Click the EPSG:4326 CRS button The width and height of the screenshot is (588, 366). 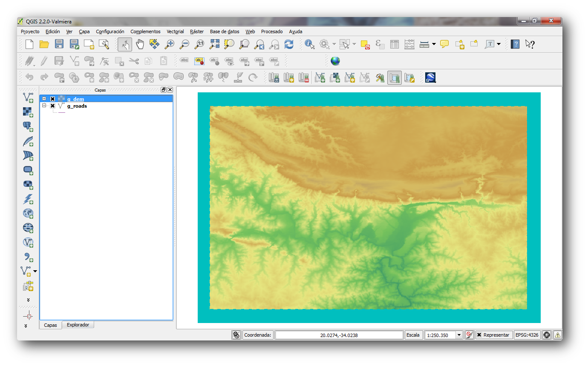click(527, 335)
